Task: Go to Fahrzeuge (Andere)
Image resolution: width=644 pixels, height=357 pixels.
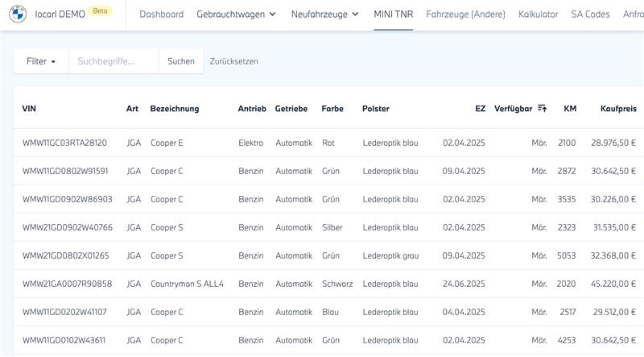Action: pyautogui.click(x=465, y=14)
